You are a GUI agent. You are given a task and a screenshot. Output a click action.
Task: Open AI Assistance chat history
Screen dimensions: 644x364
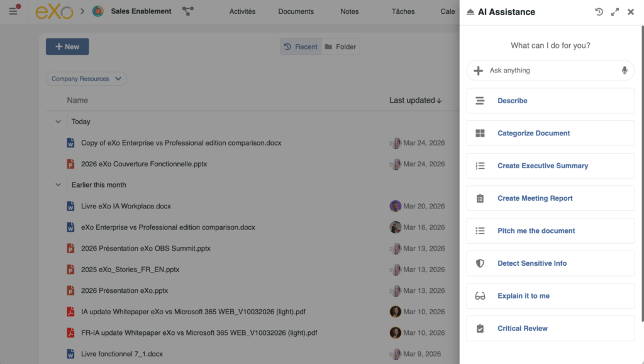coord(599,12)
